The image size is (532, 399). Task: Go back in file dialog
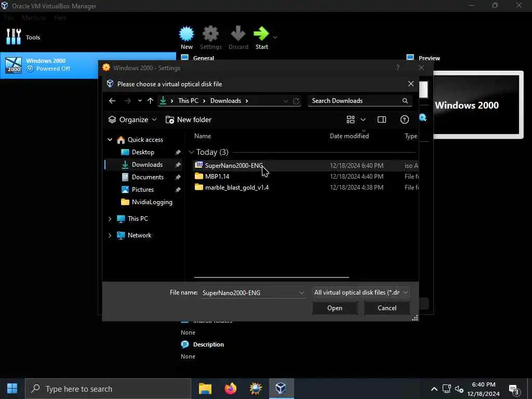click(112, 101)
